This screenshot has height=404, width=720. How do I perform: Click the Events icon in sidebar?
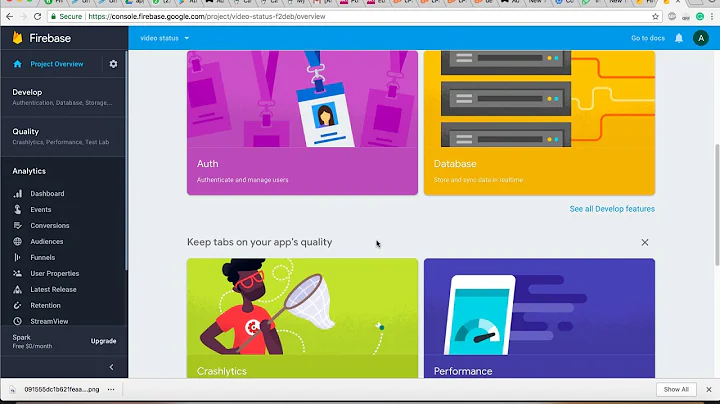click(17, 209)
